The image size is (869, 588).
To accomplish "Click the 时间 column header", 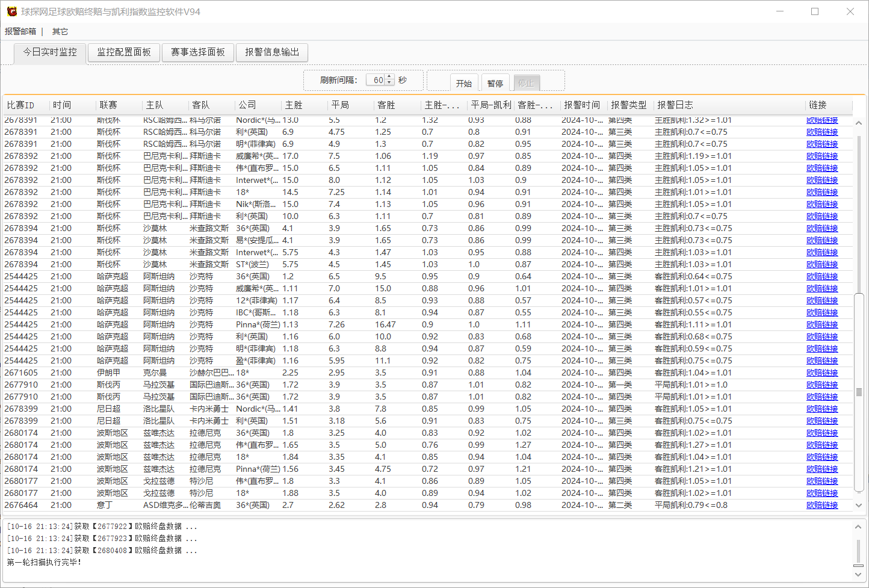I will coord(72,105).
